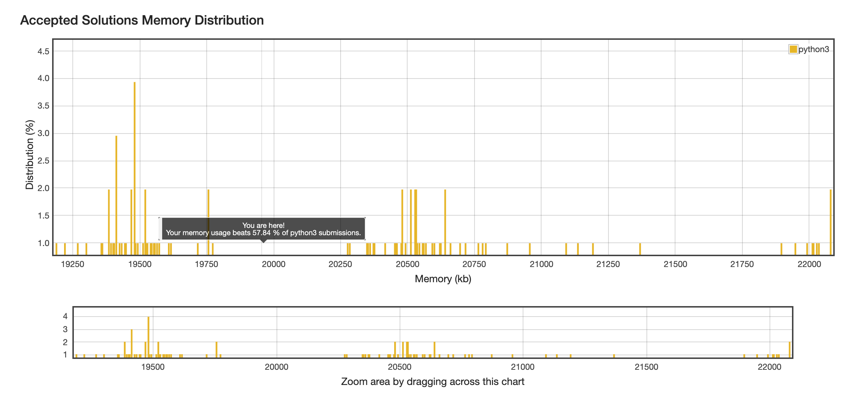Viewport: 868px width, 398px height.
Task: Select the overview chart bar reaching level 3
Action: coord(132,343)
